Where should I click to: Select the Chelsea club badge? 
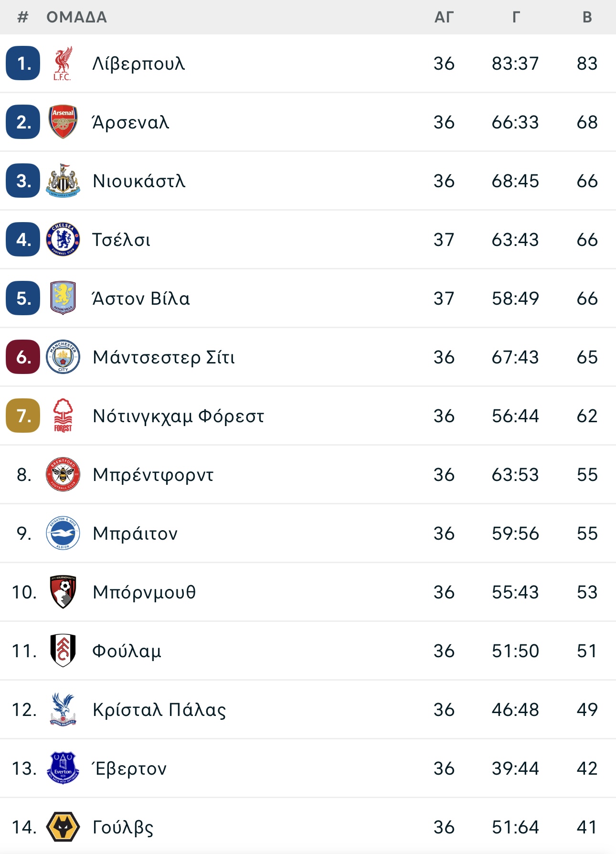point(63,240)
